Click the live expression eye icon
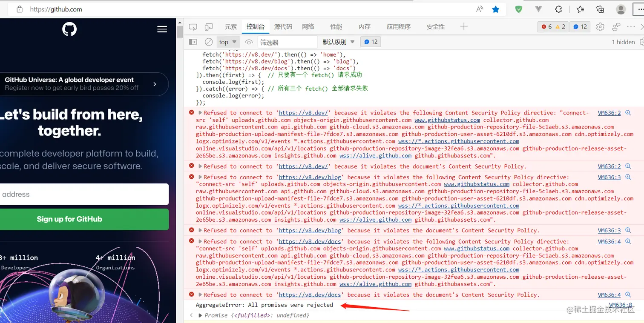The image size is (644, 323). [x=249, y=42]
